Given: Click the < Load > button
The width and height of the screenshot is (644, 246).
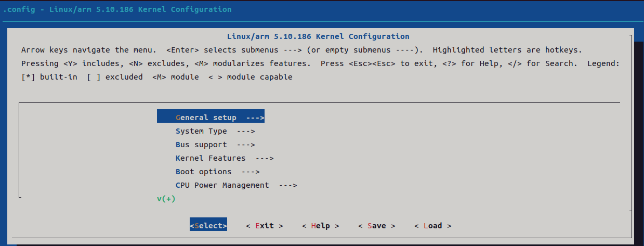Looking at the screenshot, I should (x=433, y=226).
